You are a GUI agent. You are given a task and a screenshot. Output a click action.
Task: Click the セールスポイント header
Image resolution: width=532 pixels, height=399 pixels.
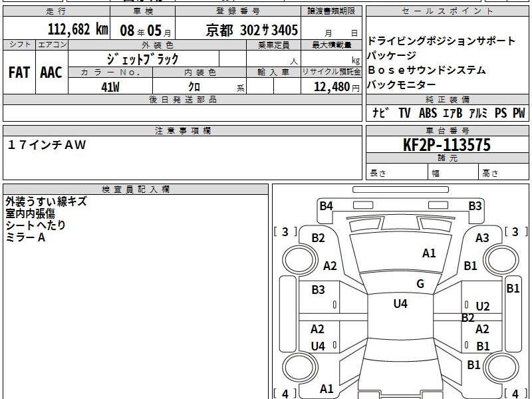pos(447,11)
